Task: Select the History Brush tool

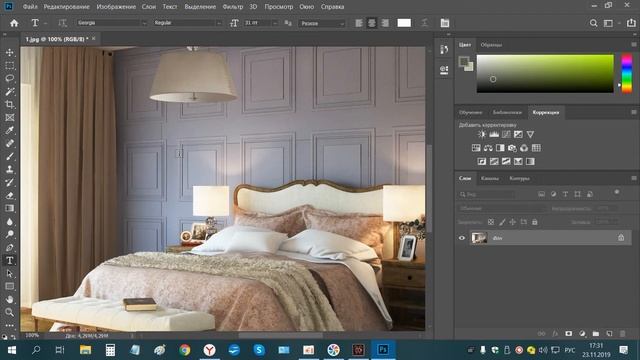Action: (9, 182)
